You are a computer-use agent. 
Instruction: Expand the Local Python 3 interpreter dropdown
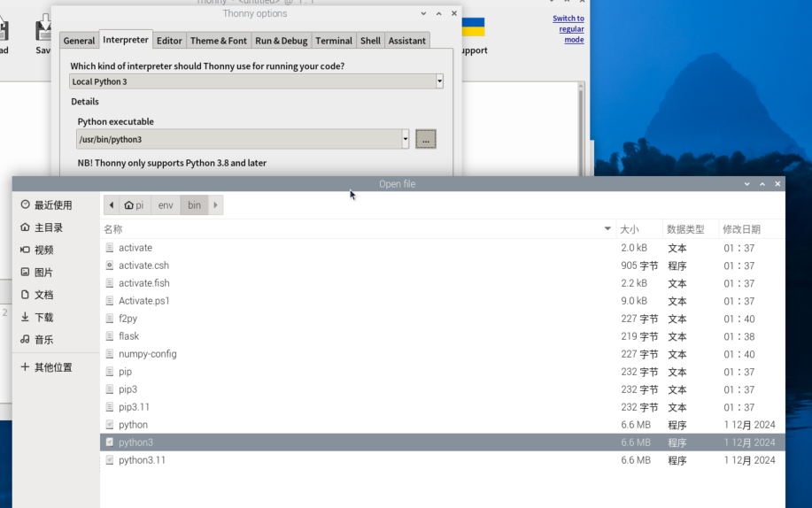440,81
